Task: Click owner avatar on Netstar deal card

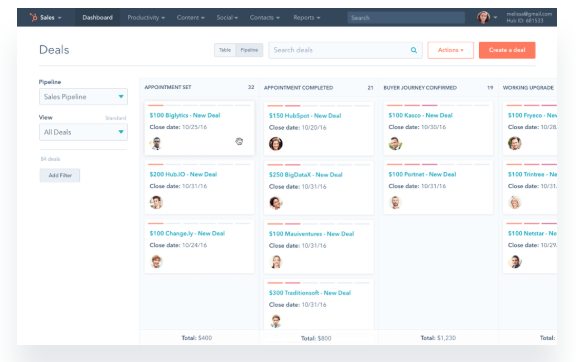Action: click(x=515, y=261)
